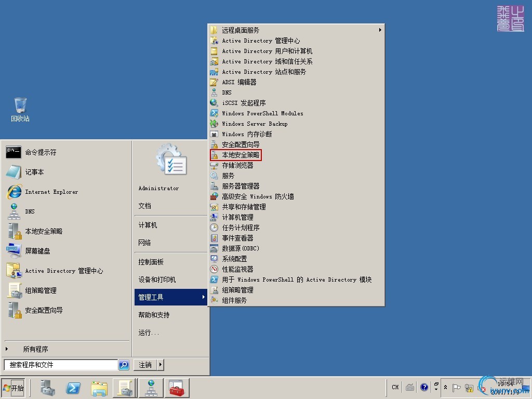Click the search magnifier button
This screenshot has width=532, height=399.
(124, 365)
